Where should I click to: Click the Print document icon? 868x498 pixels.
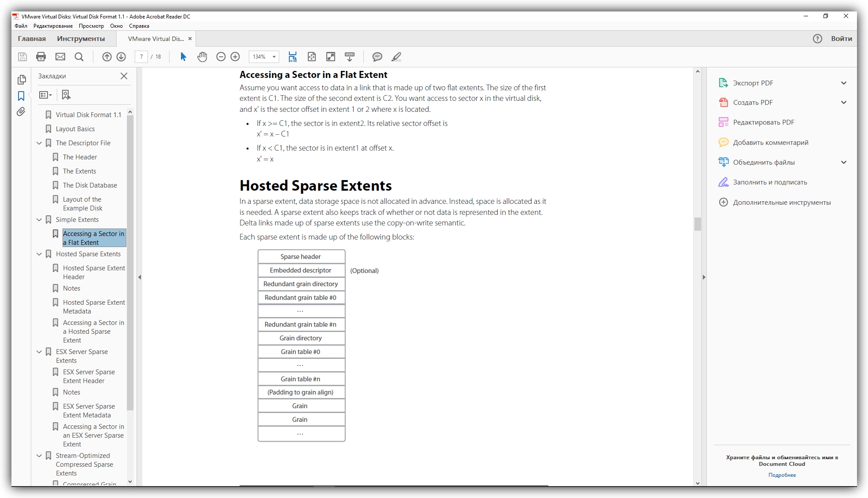41,56
